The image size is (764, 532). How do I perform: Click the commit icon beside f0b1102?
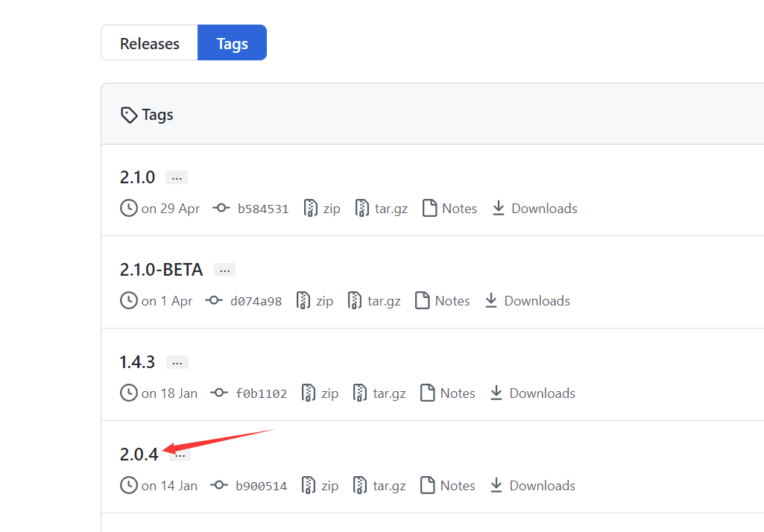tap(219, 393)
